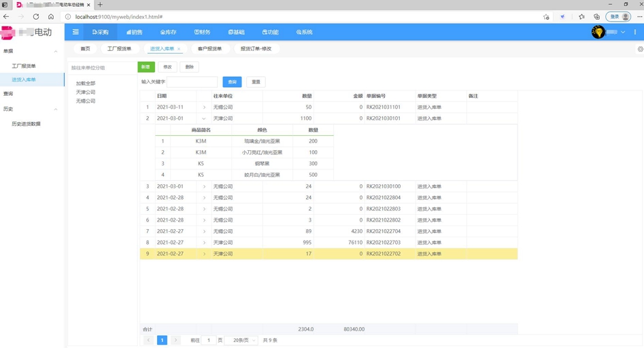Toggle the hamburger sidebar menu icon

point(75,32)
